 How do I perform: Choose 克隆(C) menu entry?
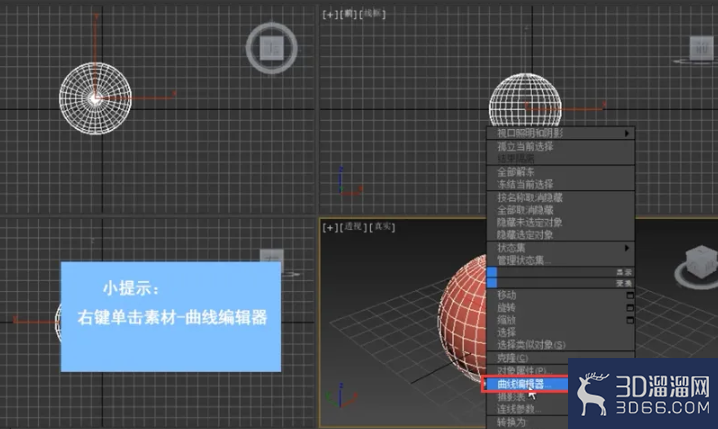coord(512,358)
